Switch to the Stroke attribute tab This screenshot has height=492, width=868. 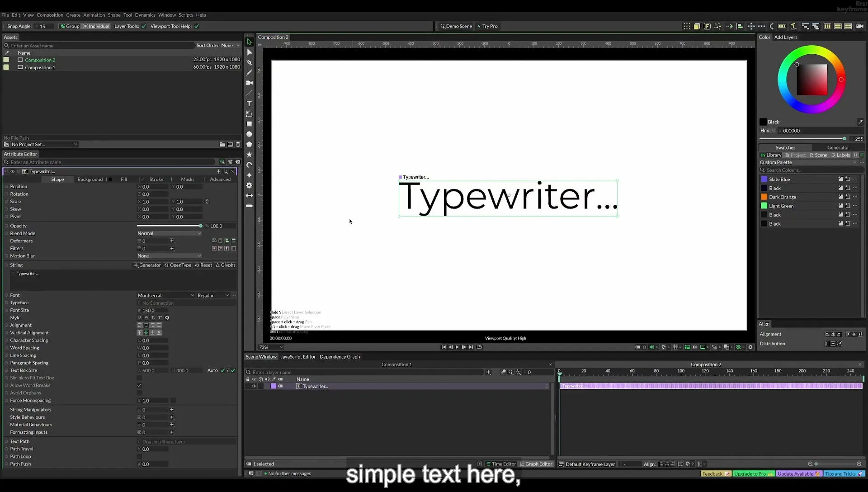click(x=156, y=180)
